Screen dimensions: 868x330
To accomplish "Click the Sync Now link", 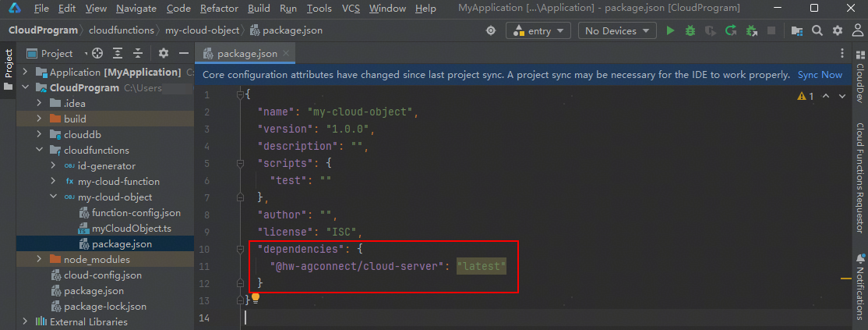I will 820,75.
